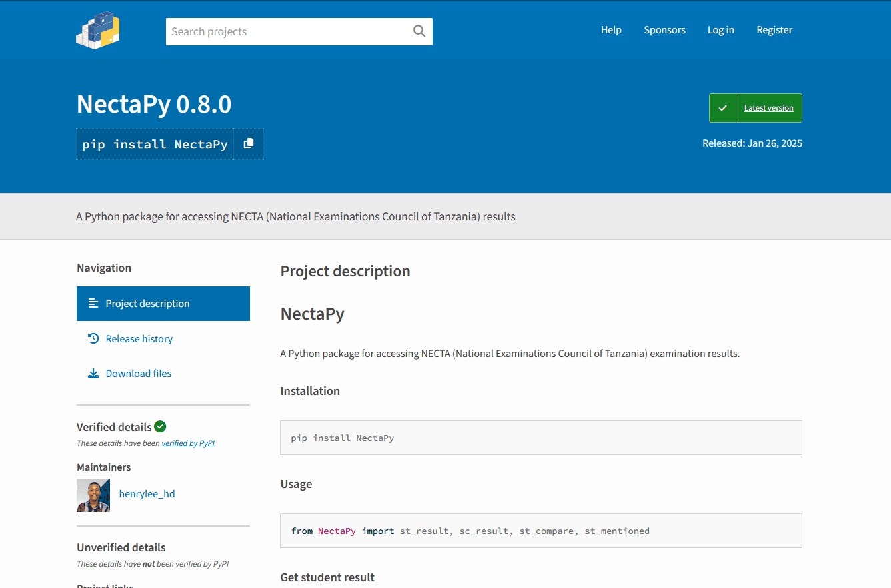Open the Download files section
Viewport: 891px width, 588px height.
point(139,373)
